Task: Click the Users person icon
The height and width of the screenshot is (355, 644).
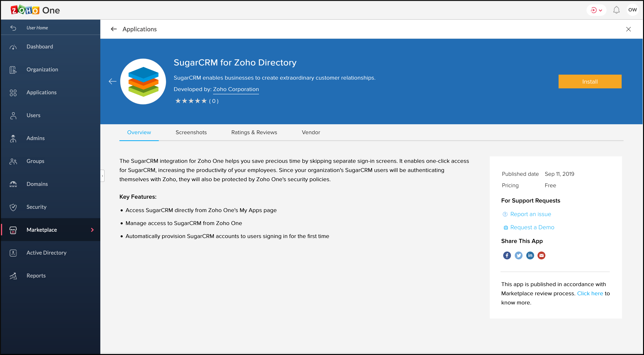Action: coord(13,116)
